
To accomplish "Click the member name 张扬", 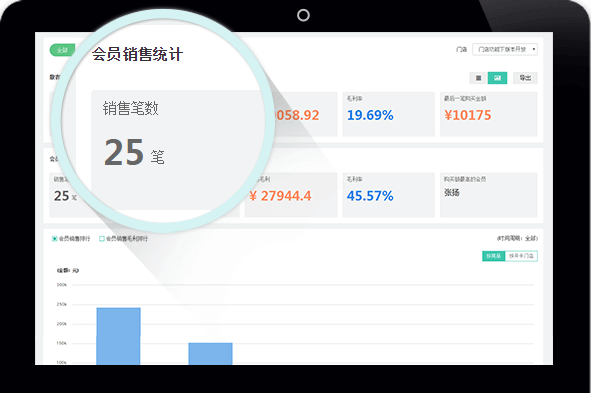I will [452, 193].
